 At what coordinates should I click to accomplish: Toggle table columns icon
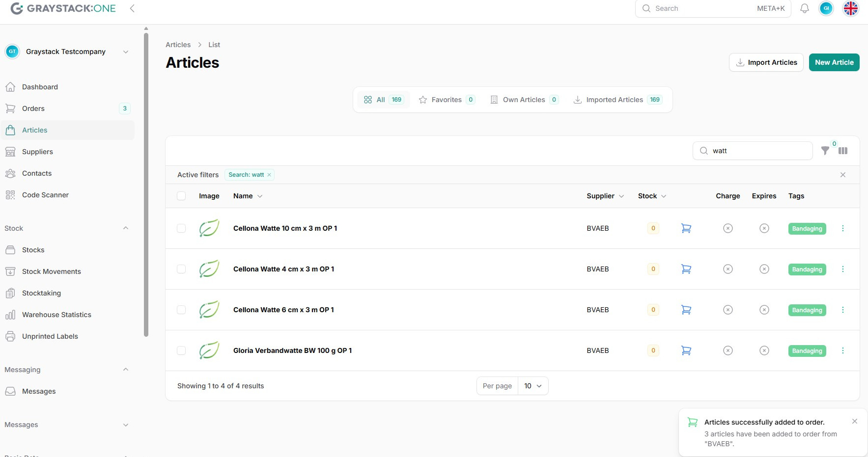843,151
